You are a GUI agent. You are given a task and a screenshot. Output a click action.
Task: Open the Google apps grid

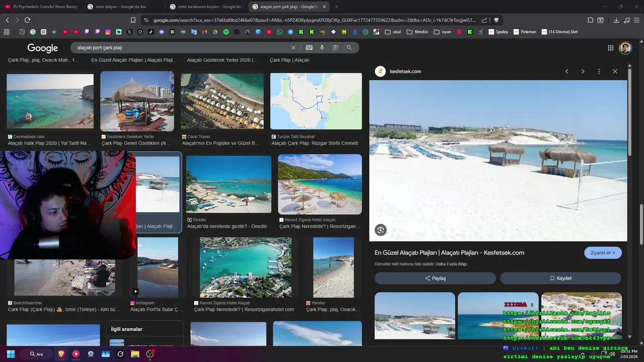[610, 48]
